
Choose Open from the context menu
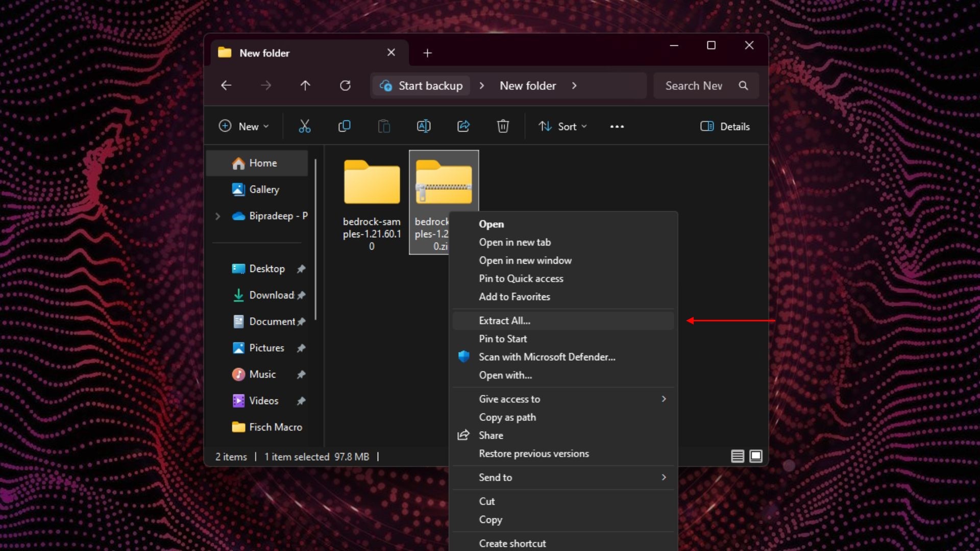(x=563, y=224)
